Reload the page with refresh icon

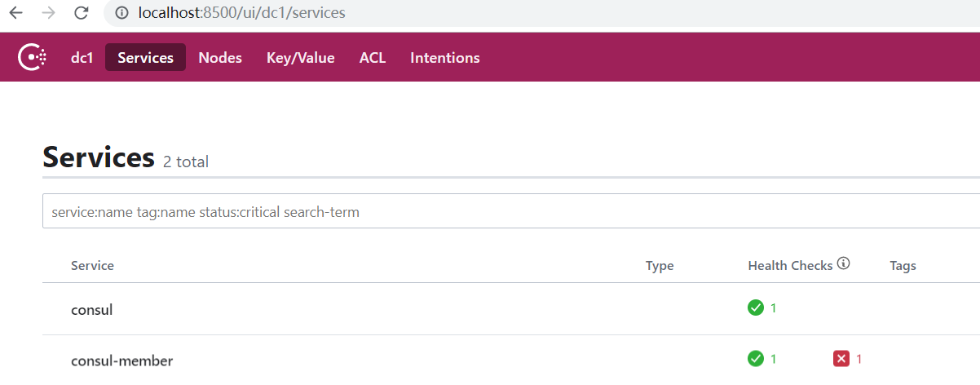[x=81, y=13]
